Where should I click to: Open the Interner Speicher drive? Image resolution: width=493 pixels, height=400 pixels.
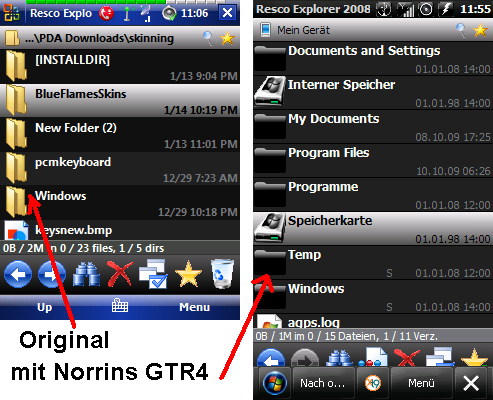[x=373, y=92]
